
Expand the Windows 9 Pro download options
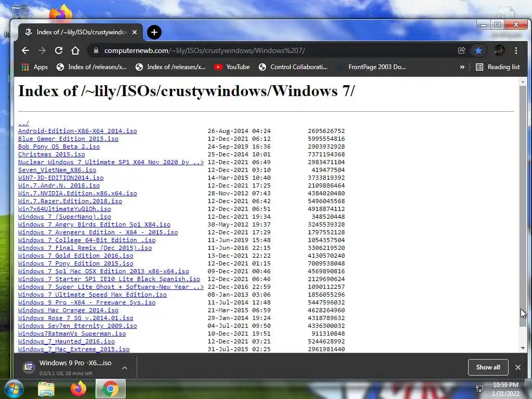click(125, 368)
